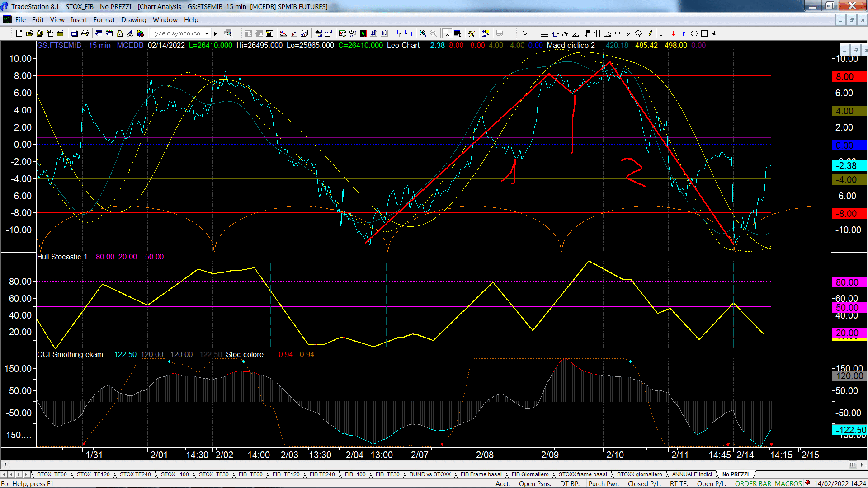Click the MACROS status button
This screenshot has width=868, height=488.
pos(788,483)
